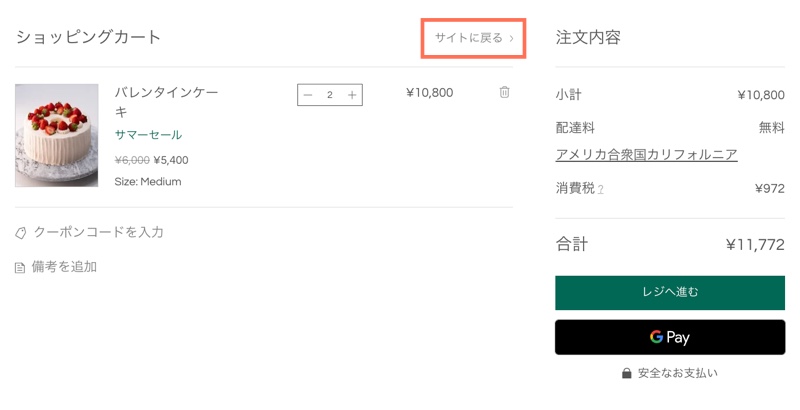Click the 安全なお支払い secure payment text
800x410 pixels.
click(678, 373)
